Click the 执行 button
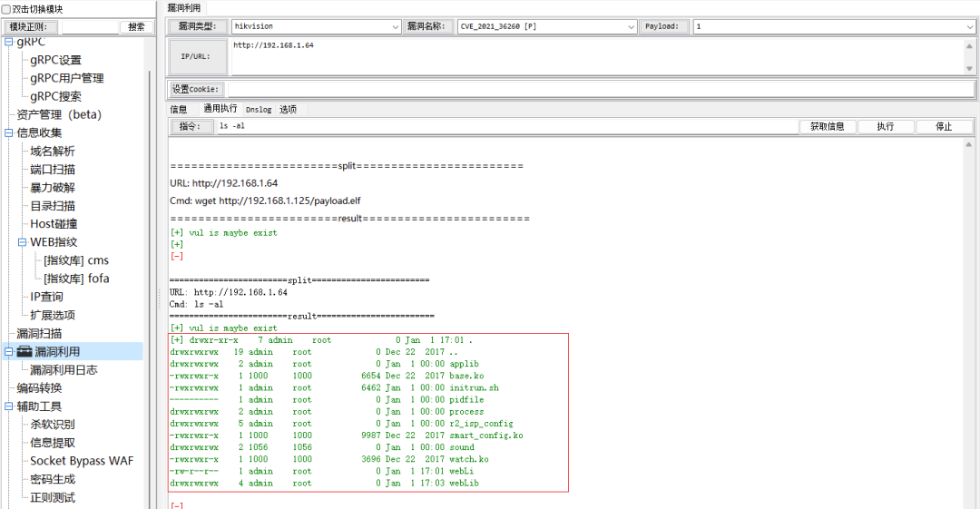 coord(886,126)
